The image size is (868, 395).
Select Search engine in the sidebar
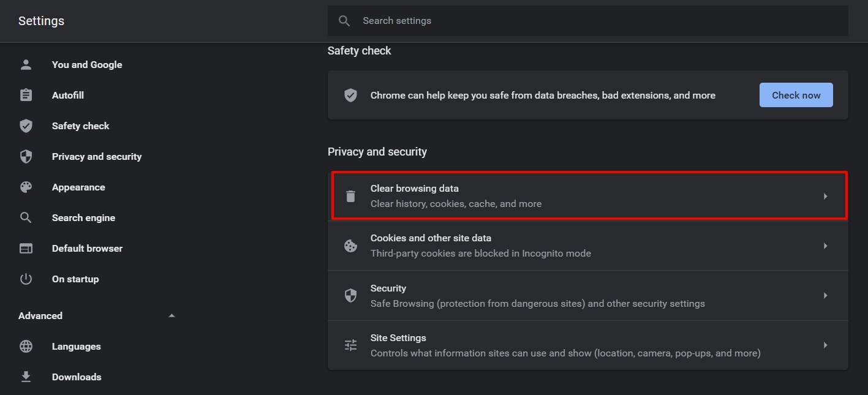(83, 217)
